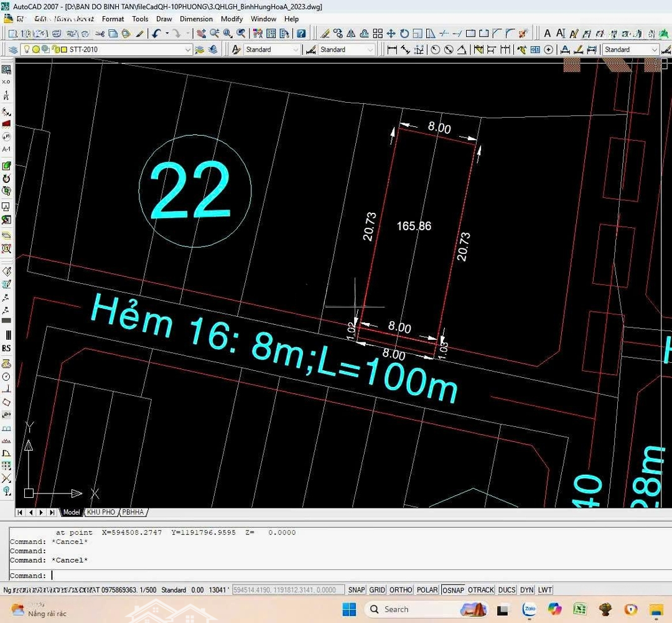672x623 pixels.
Task: Open the Dimension menu
Action: [x=196, y=19]
